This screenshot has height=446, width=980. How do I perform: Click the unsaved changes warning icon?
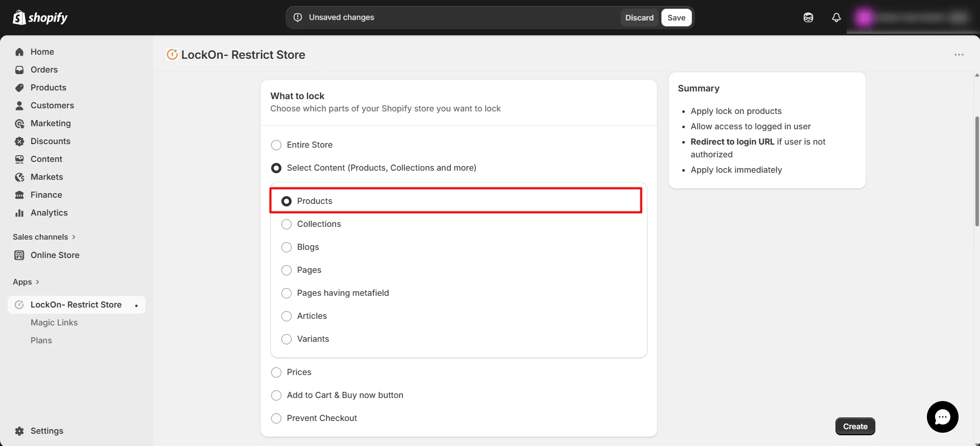click(x=298, y=17)
